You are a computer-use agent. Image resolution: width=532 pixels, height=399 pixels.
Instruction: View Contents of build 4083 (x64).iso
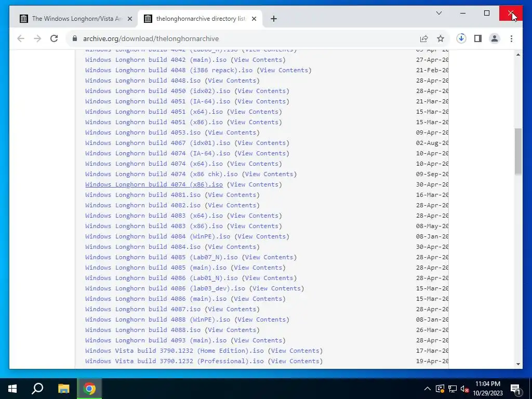(255, 216)
